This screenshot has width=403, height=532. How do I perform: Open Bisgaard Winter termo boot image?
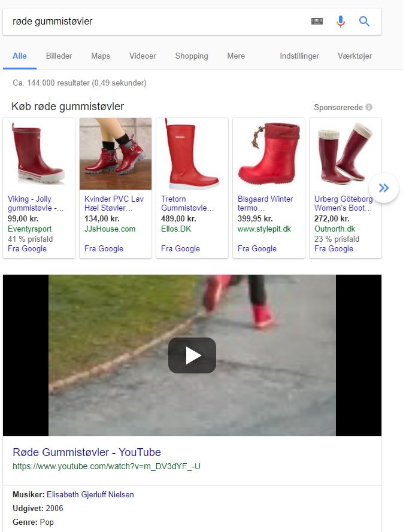pyautogui.click(x=269, y=154)
